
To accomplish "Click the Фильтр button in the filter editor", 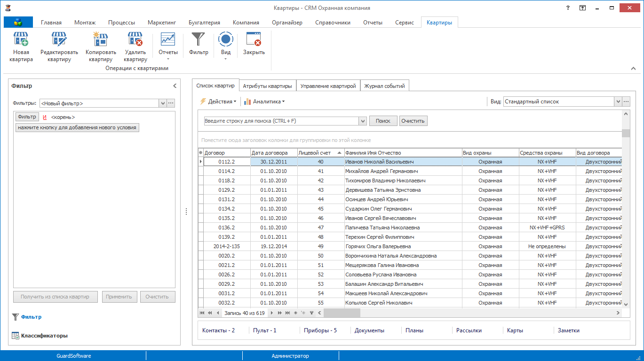I will [27, 117].
